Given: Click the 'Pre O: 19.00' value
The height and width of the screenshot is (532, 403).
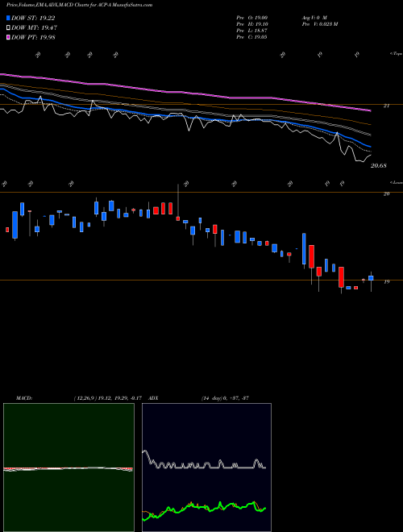Looking at the screenshot, I should pyautogui.click(x=251, y=17).
